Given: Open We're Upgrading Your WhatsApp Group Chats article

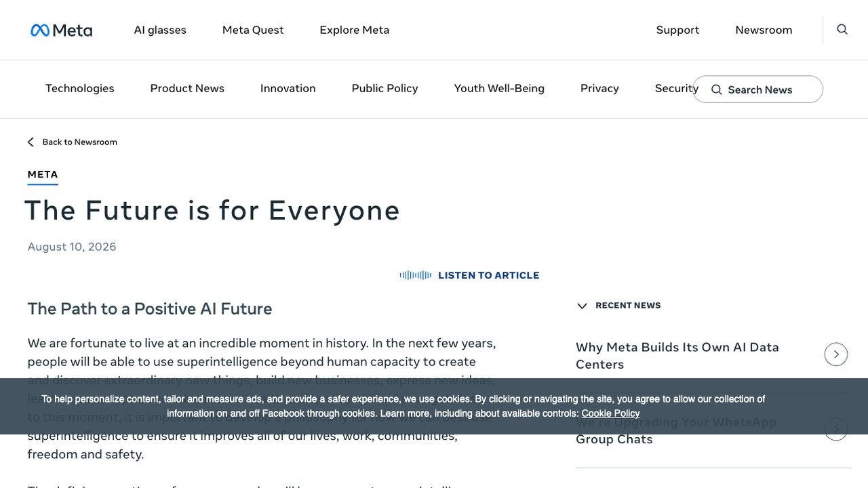Looking at the screenshot, I should [x=676, y=430].
